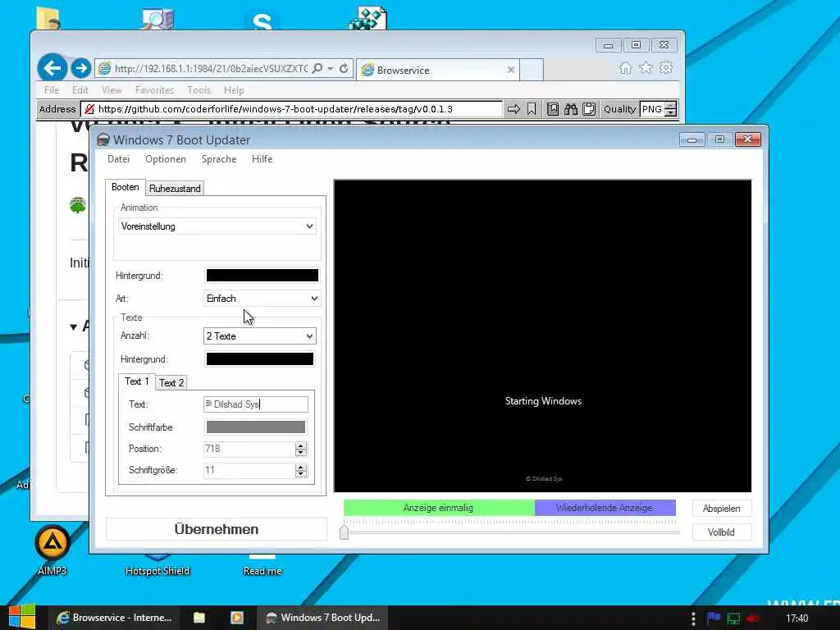Go back in Internet Explorer
Viewport: 840px width, 630px height.
tap(52, 69)
